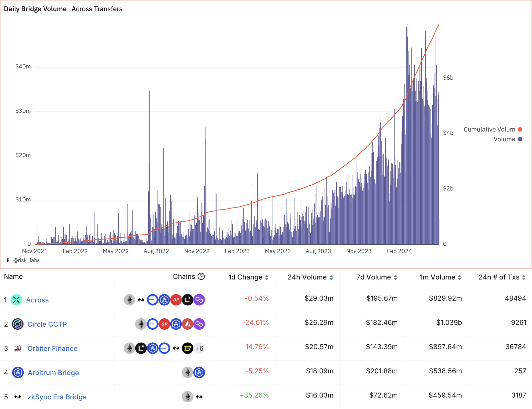The height and width of the screenshot is (409, 532).
Task: Click the purple Volume legend dot
Action: pyautogui.click(x=520, y=139)
